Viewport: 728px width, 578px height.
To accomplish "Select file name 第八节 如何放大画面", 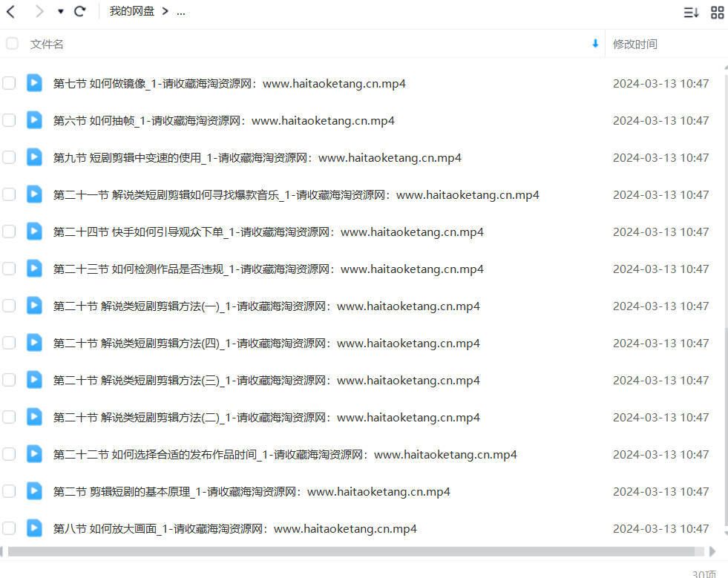I will tap(235, 529).
